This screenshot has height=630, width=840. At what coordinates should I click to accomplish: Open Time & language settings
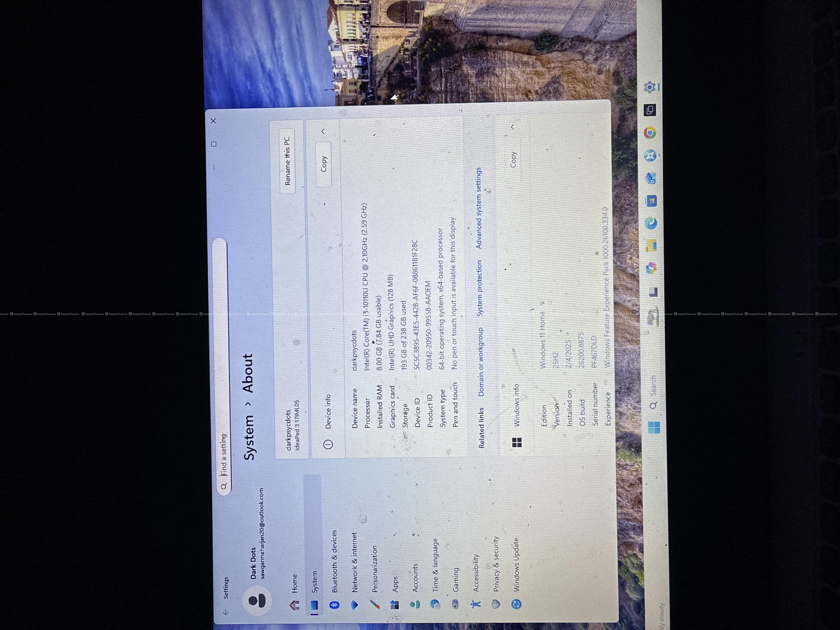pos(435,573)
